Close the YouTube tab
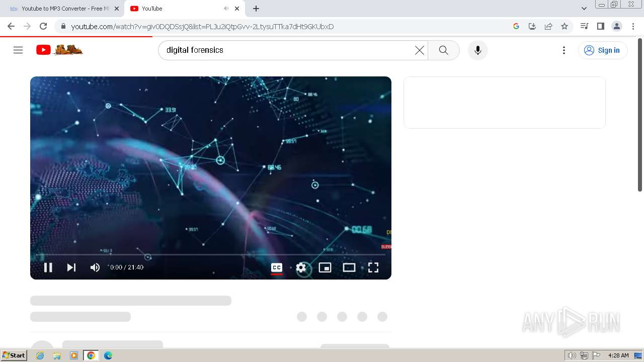Image resolution: width=644 pixels, height=362 pixels. click(x=237, y=9)
